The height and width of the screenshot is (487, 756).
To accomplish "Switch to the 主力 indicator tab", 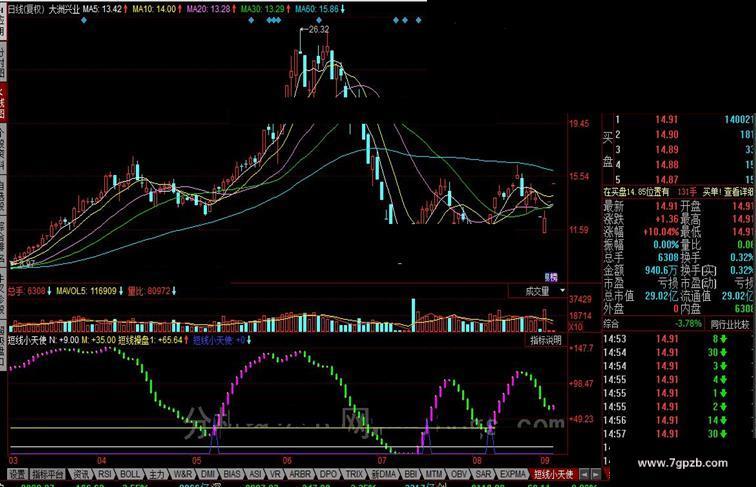I will pyautogui.click(x=156, y=474).
